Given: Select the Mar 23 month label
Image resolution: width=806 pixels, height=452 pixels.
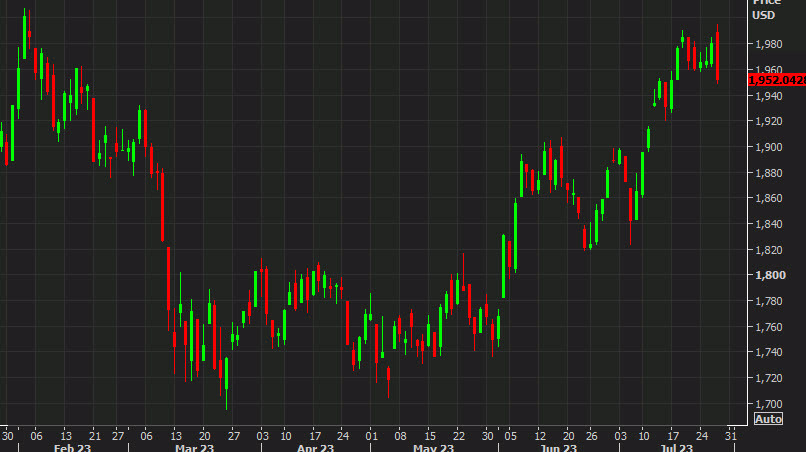Looking at the screenshot, I should (x=194, y=448).
